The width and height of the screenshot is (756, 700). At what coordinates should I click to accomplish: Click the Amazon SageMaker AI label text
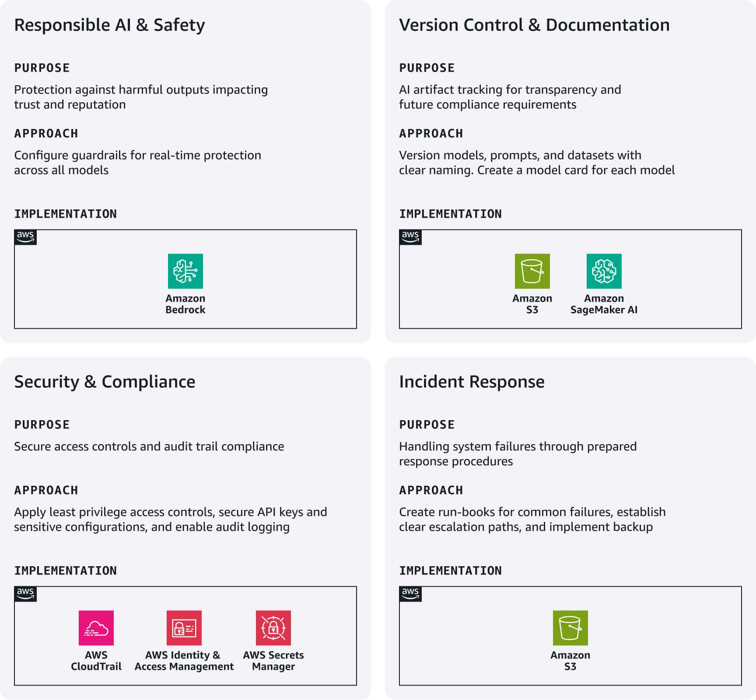pos(604,304)
